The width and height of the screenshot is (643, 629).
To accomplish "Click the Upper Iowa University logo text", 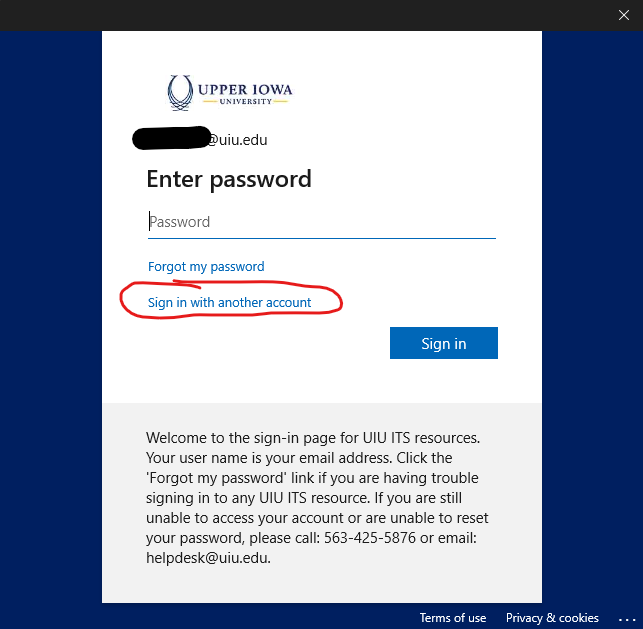I will (x=245, y=90).
